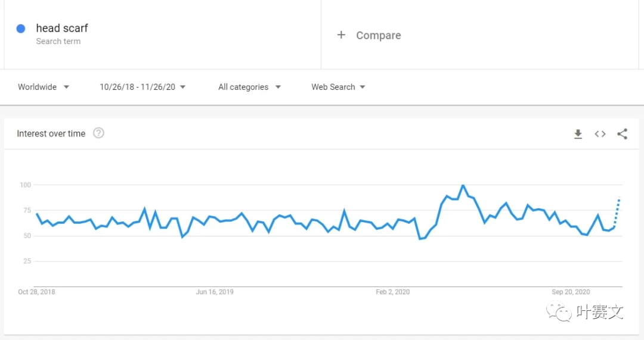Open the embed code icon

point(600,134)
